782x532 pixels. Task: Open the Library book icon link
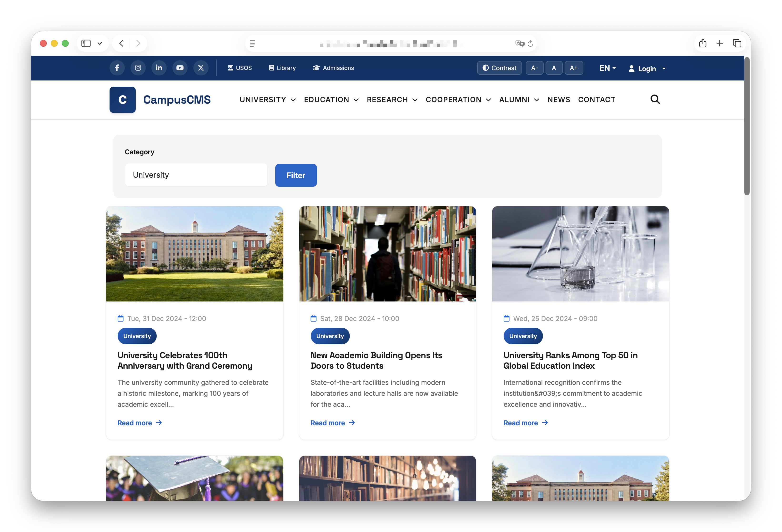pyautogui.click(x=282, y=68)
